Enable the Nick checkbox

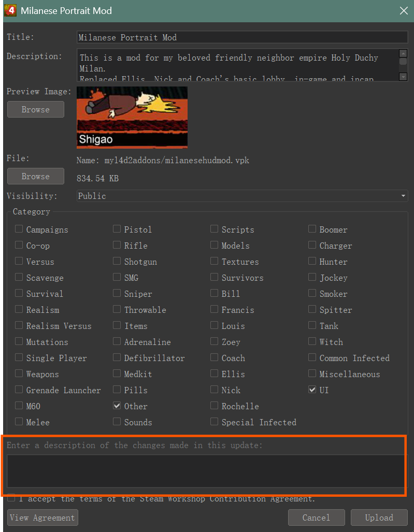tap(214, 390)
